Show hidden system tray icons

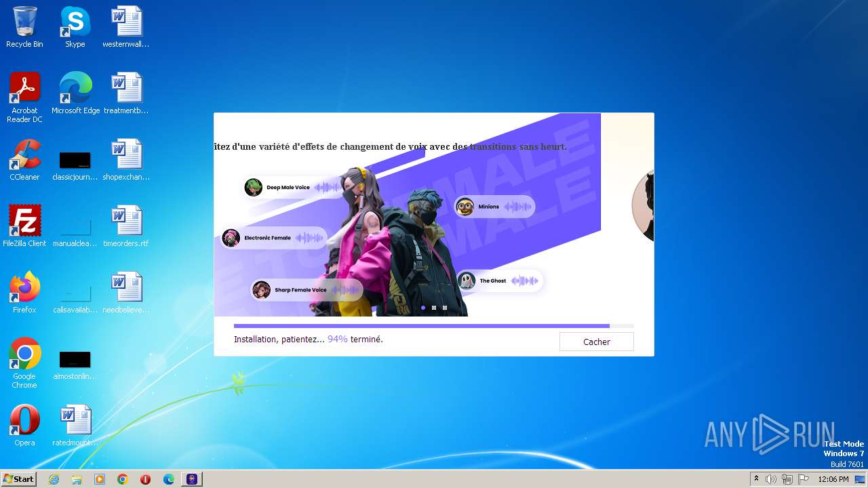tap(756, 479)
